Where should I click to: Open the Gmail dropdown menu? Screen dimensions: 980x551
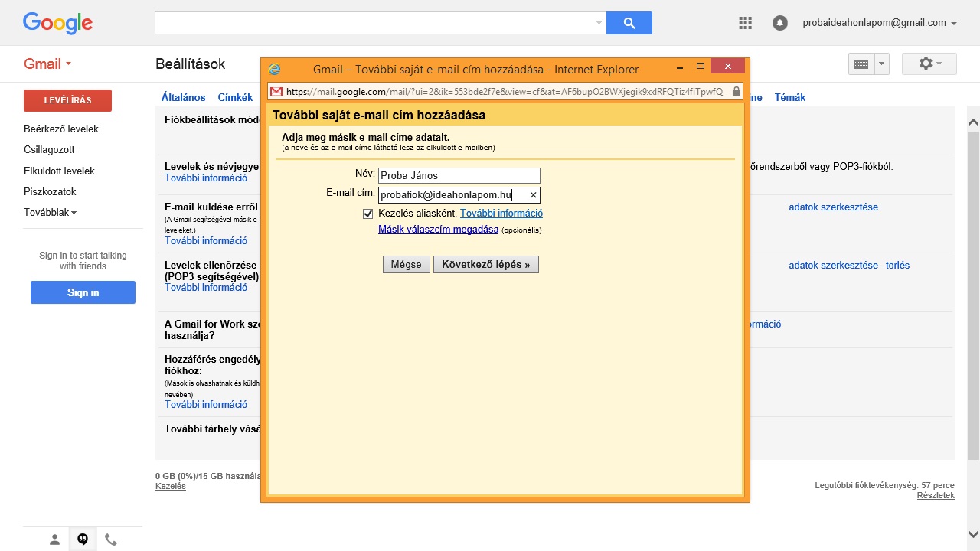(x=47, y=64)
